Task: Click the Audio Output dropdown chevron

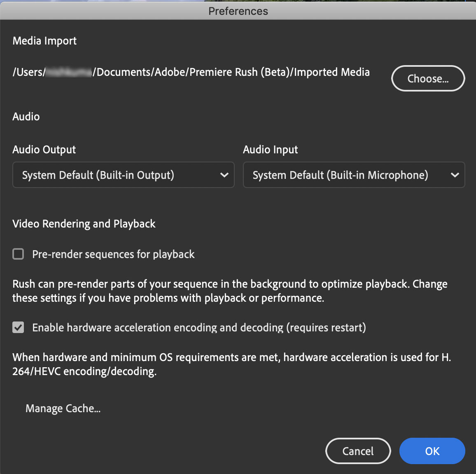Action: pos(224,175)
